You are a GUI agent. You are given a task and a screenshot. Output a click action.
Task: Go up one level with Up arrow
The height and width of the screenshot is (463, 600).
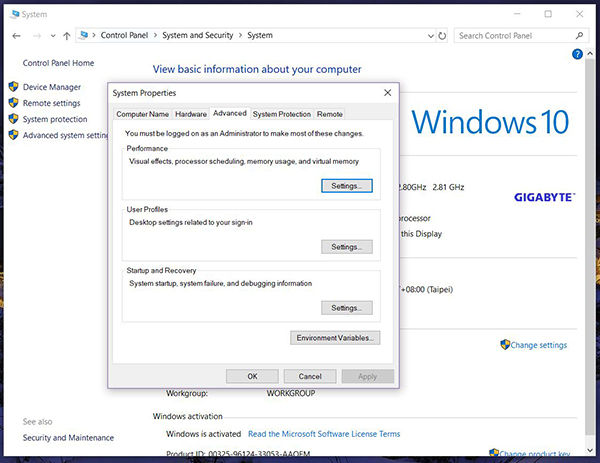67,36
